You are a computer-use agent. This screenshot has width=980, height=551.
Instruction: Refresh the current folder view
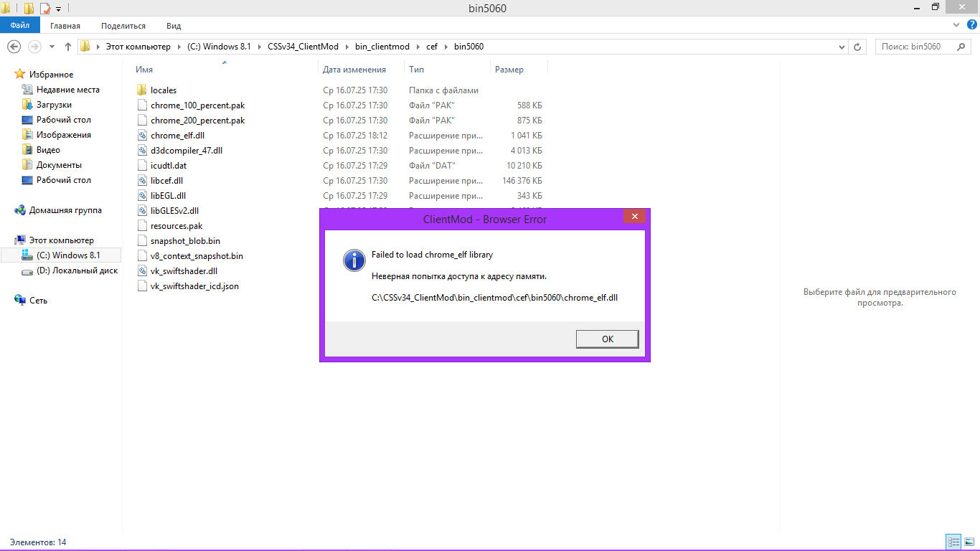[857, 47]
